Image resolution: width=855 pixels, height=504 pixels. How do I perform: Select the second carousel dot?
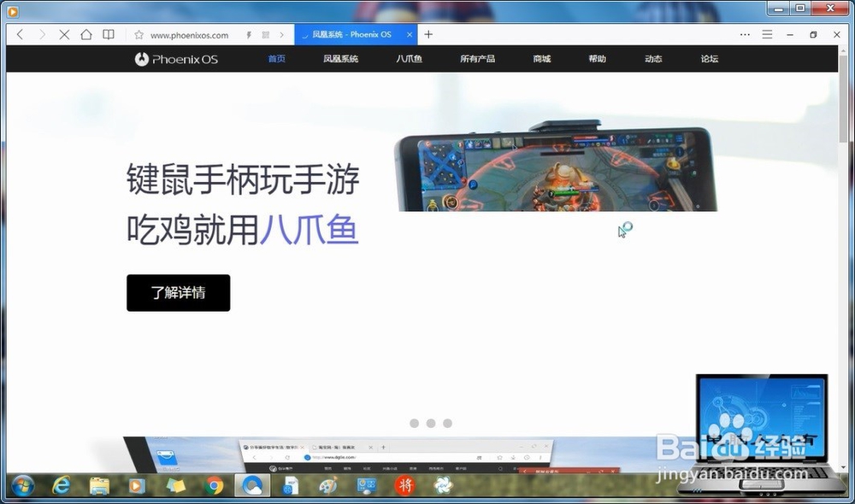[431, 424]
